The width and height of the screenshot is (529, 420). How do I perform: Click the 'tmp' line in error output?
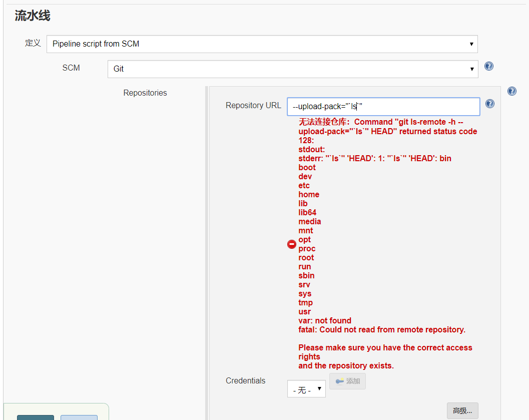tap(306, 302)
